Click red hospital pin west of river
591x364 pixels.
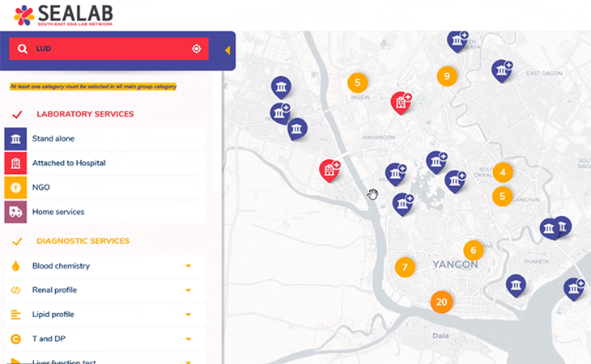pyautogui.click(x=330, y=171)
